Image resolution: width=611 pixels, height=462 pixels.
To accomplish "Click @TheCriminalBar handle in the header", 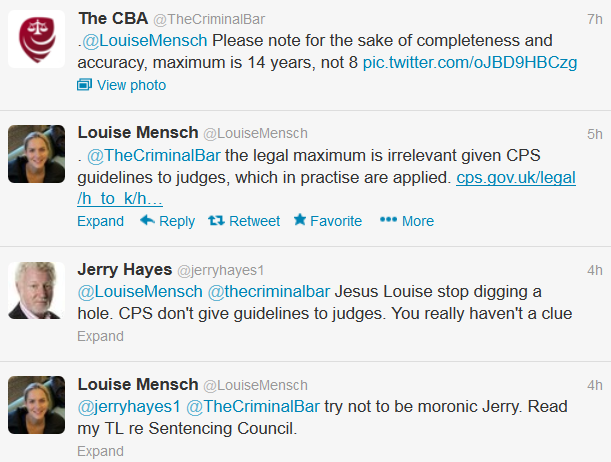I will point(209,19).
